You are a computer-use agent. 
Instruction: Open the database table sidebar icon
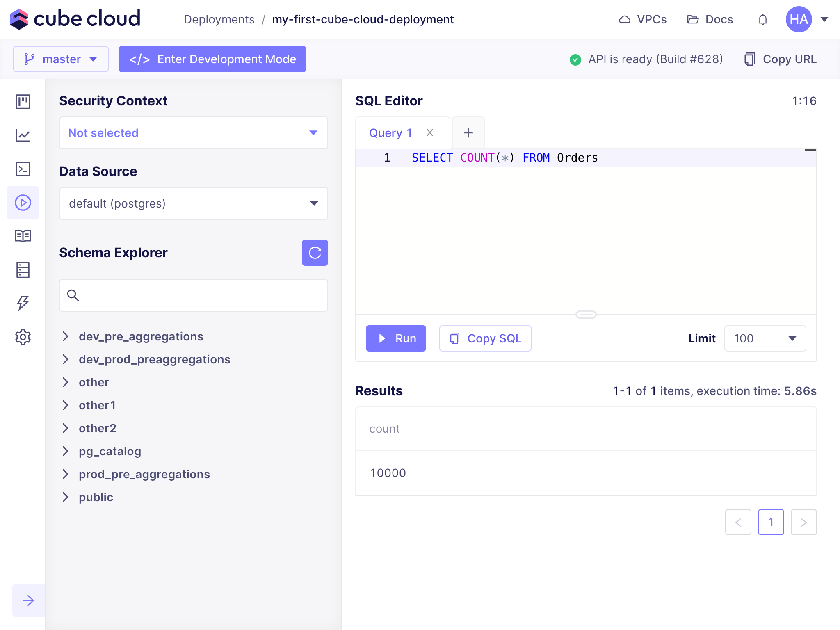(x=23, y=269)
